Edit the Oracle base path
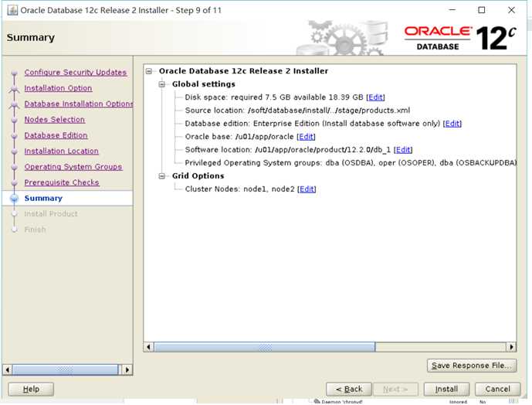Viewport: 532px width, 405px height. 306,137
